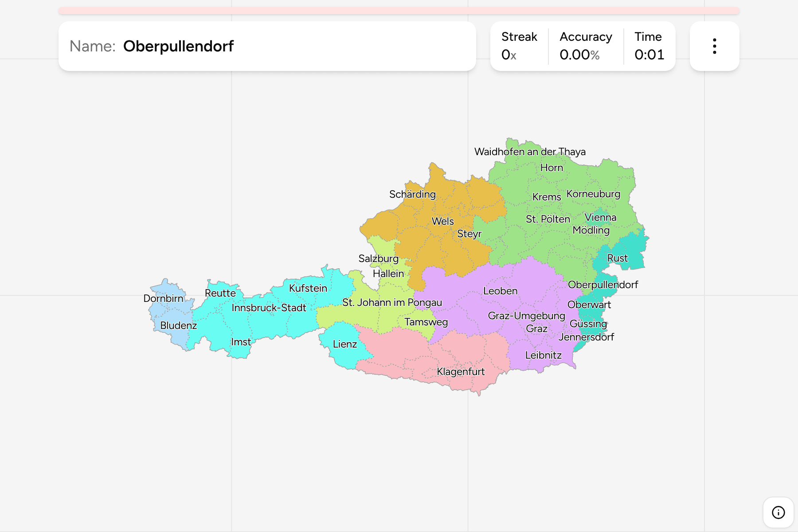798x532 pixels.
Task: Click the Graz-Umgebung label
Action: [x=526, y=316]
